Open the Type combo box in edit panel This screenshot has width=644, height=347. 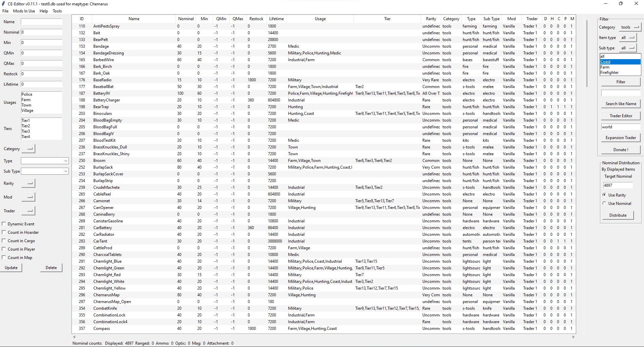[45, 161]
